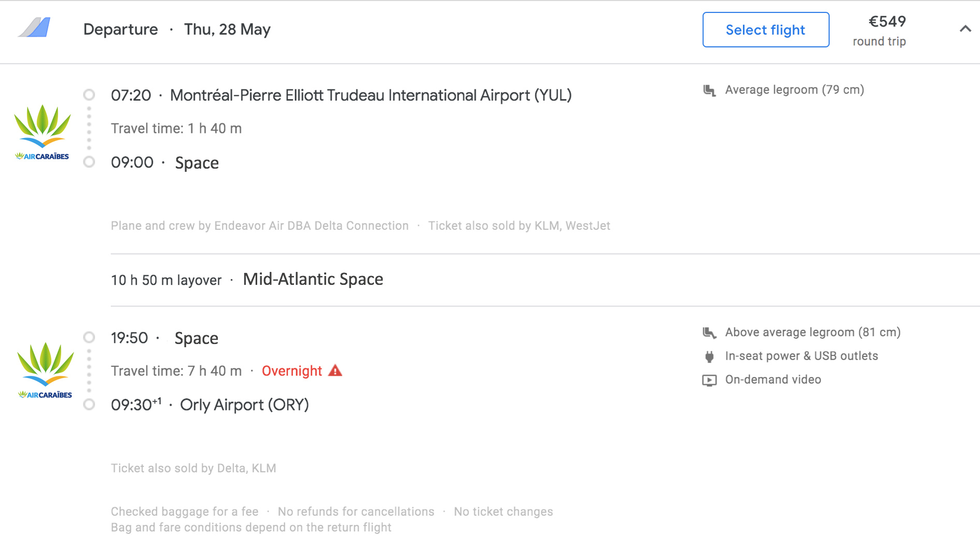Click the Checked baggage for a fee note
Image resolution: width=980 pixels, height=550 pixels.
click(x=185, y=512)
